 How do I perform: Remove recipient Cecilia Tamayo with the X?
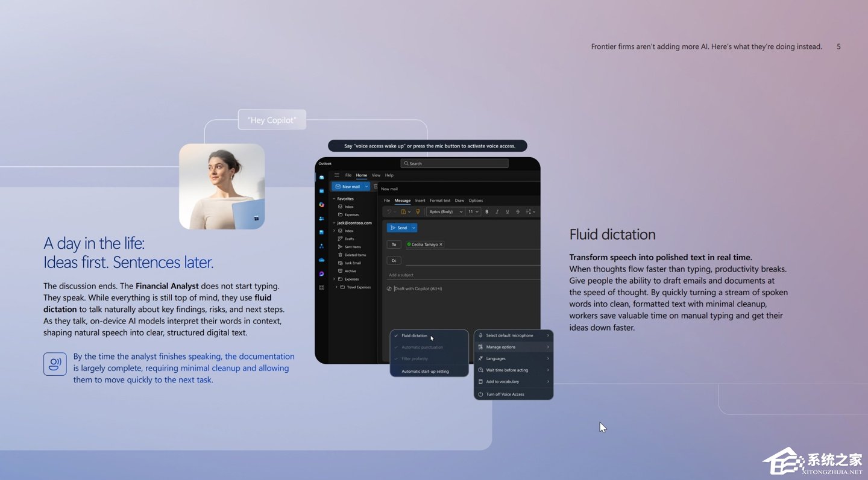pyautogui.click(x=441, y=245)
